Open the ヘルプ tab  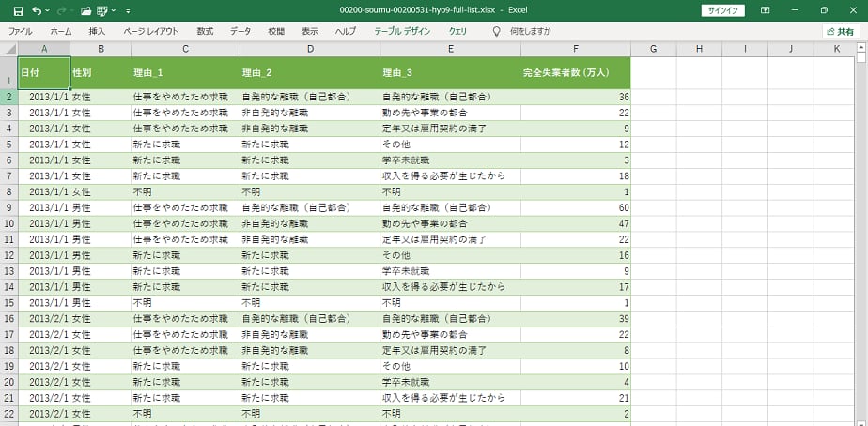point(346,32)
